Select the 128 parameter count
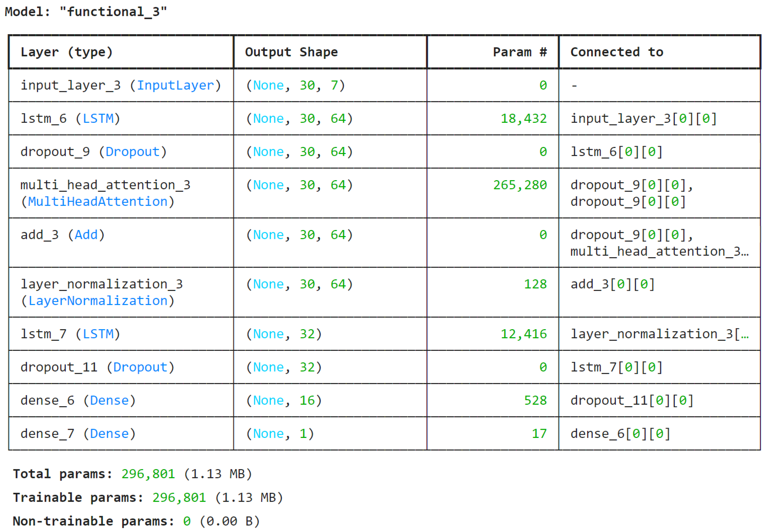767x532 pixels. tap(536, 284)
